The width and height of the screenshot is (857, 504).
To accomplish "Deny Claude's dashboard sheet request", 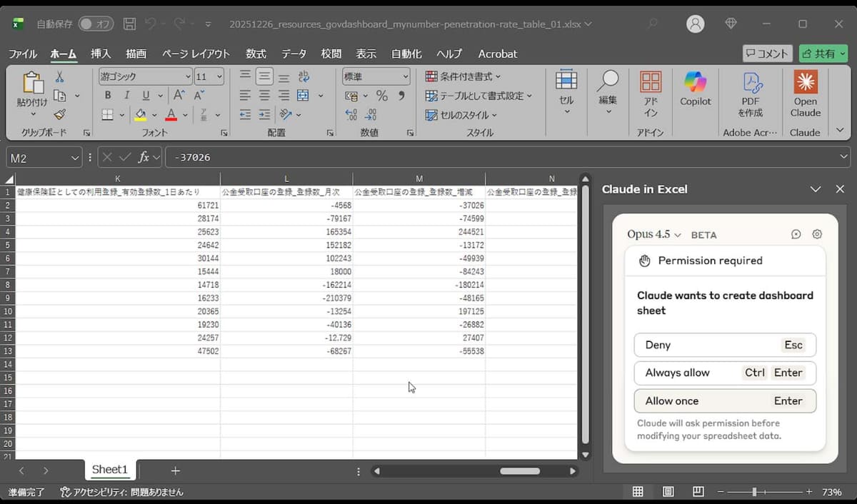I will [724, 345].
